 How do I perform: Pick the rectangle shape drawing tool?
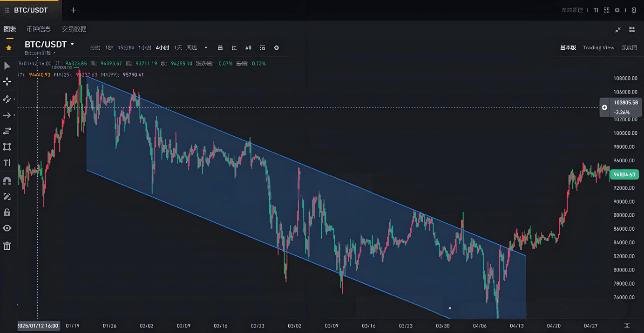pyautogui.click(x=7, y=147)
